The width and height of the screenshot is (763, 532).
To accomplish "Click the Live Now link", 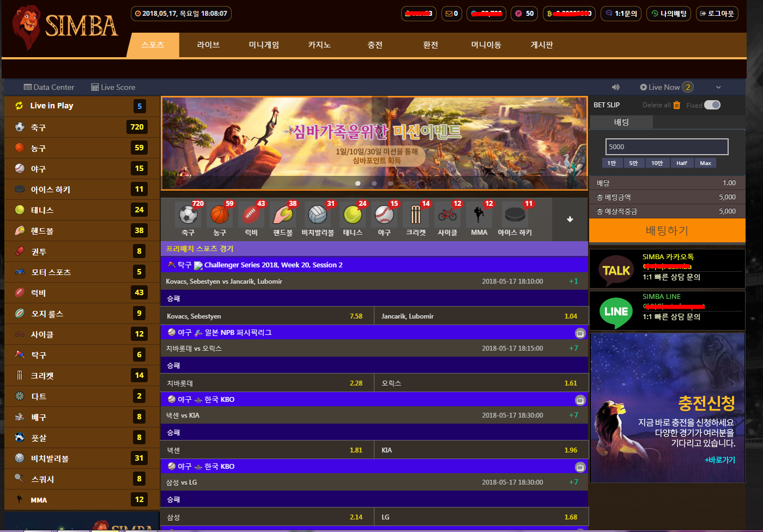I will tap(661, 87).
